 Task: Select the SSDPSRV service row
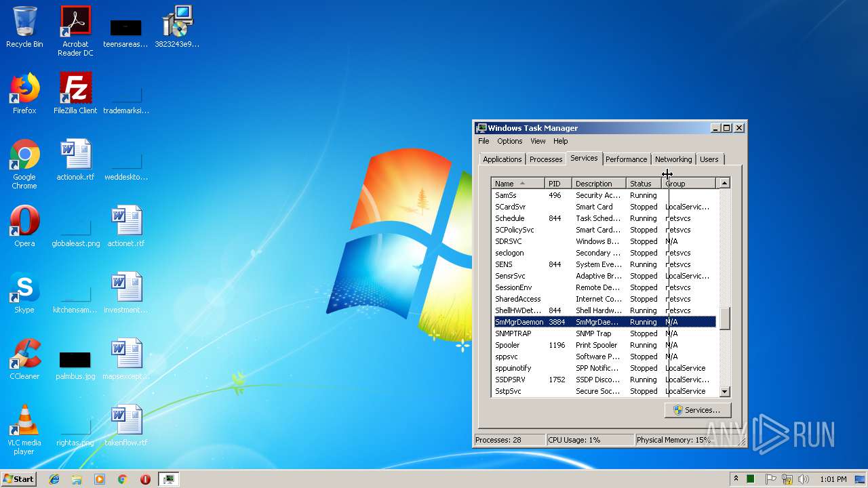(x=604, y=380)
